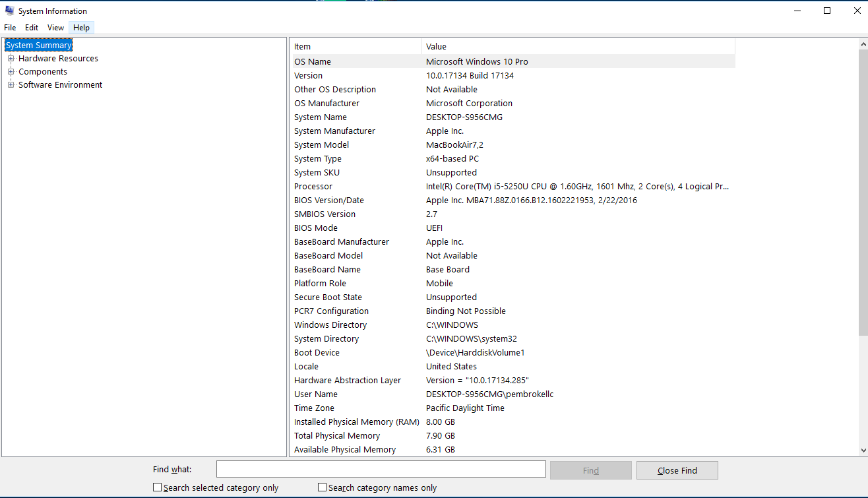Expand the Components node
This screenshot has height=498, width=868.
(11, 72)
